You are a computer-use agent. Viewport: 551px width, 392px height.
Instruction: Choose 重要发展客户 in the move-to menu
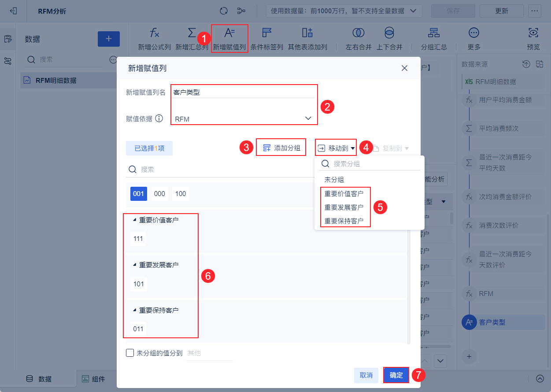coord(344,207)
